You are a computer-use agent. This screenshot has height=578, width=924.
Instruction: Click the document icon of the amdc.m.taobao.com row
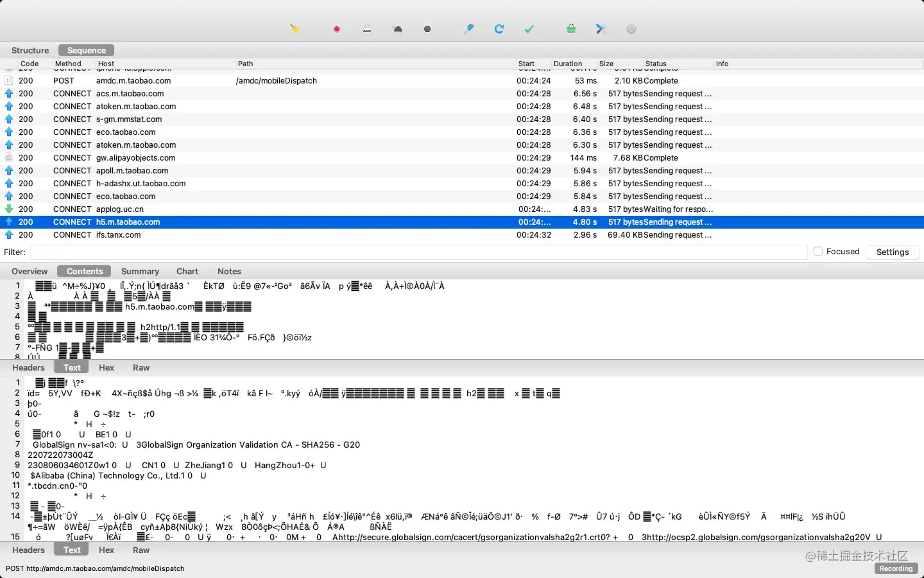coord(9,81)
